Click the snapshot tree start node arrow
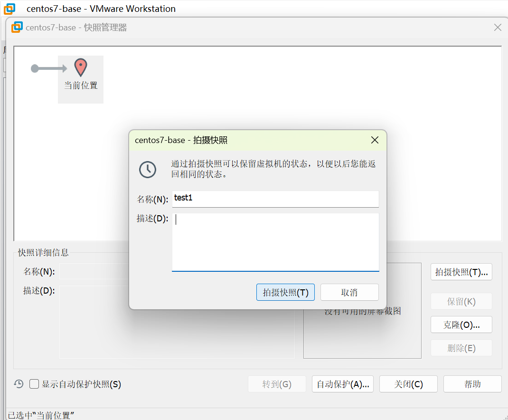The height and width of the screenshot is (420, 508). pyautogui.click(x=49, y=68)
